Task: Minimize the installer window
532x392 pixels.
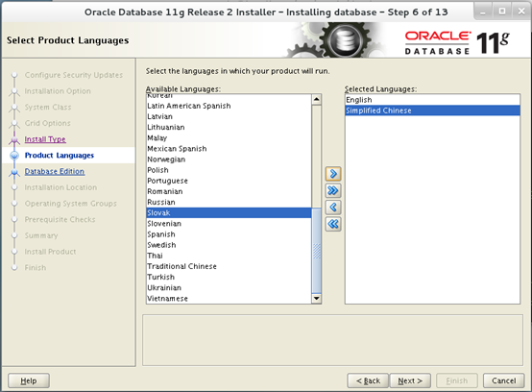Action: pyautogui.click(x=483, y=12)
